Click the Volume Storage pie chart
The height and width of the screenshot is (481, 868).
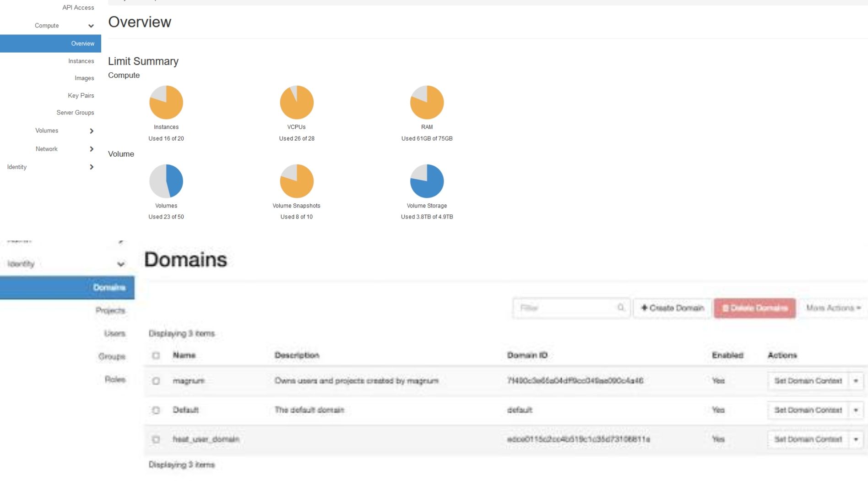click(427, 181)
